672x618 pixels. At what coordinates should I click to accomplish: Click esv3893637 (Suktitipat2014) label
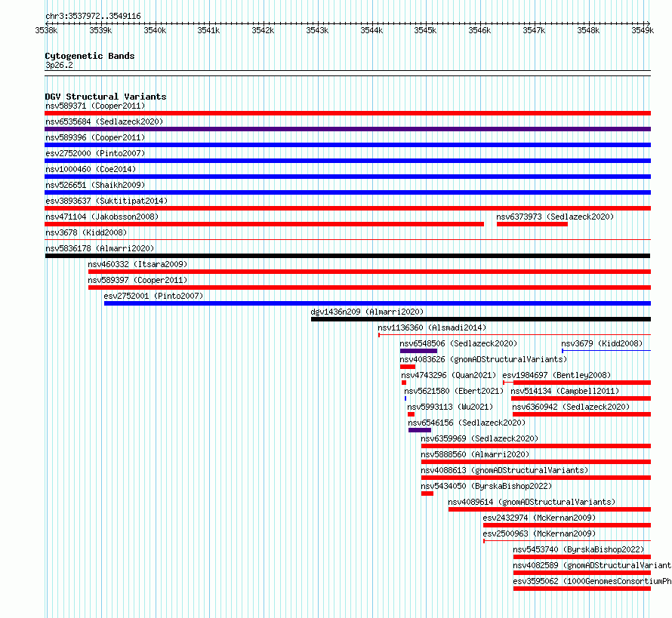point(106,201)
